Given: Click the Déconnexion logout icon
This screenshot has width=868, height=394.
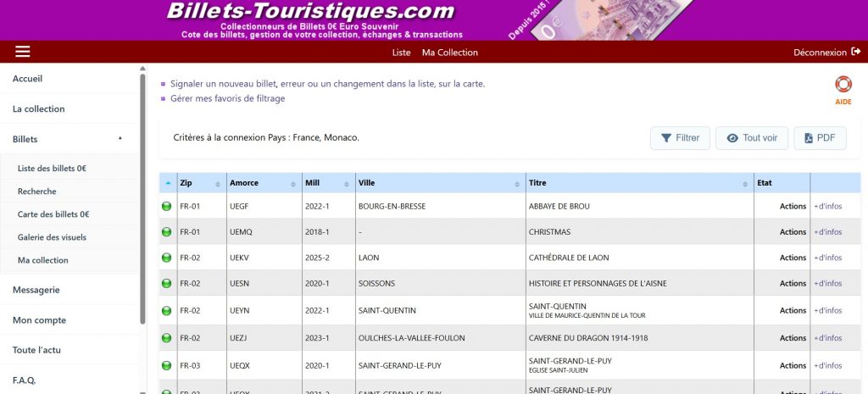Looking at the screenshot, I should 855,52.
